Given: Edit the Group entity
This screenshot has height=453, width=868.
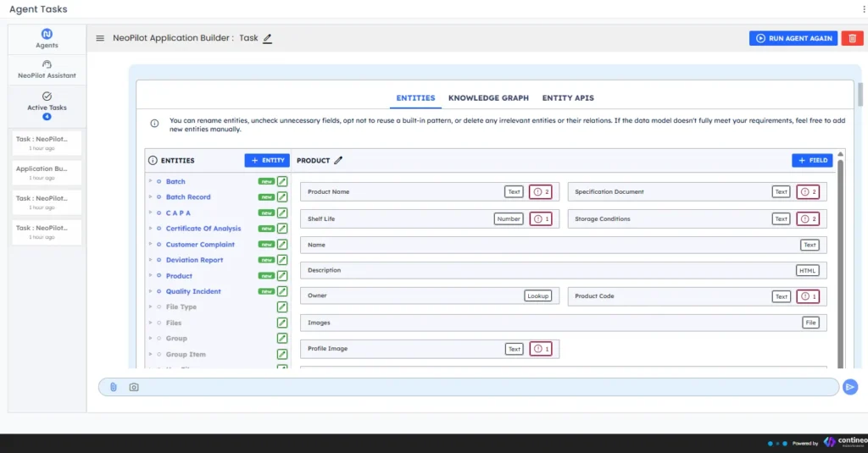Looking at the screenshot, I should click(282, 339).
